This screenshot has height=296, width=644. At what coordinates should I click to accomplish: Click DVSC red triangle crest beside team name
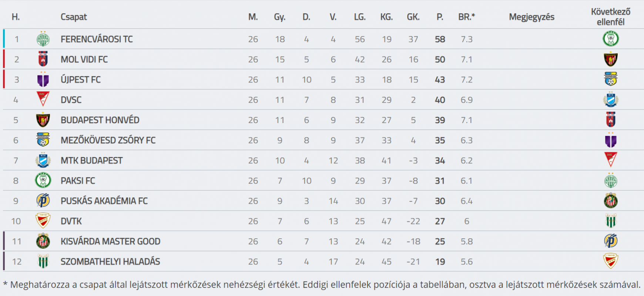click(x=43, y=99)
